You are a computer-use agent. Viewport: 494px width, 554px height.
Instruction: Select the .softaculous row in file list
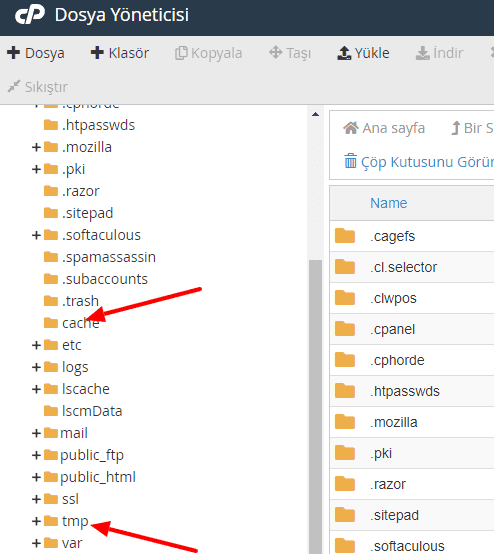click(412, 543)
